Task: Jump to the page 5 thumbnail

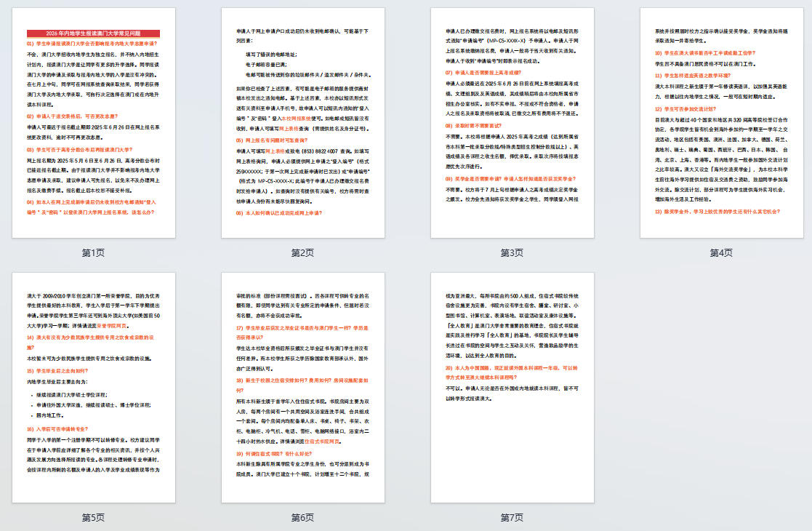Action: (x=94, y=388)
